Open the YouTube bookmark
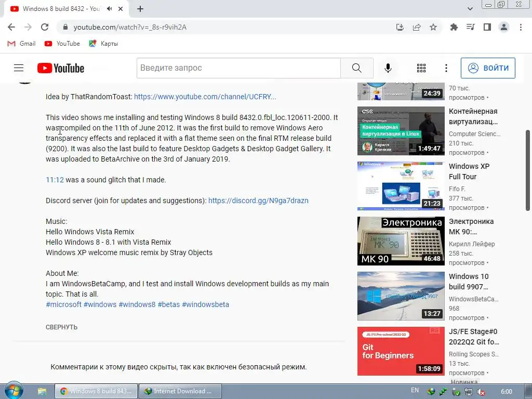 point(62,44)
